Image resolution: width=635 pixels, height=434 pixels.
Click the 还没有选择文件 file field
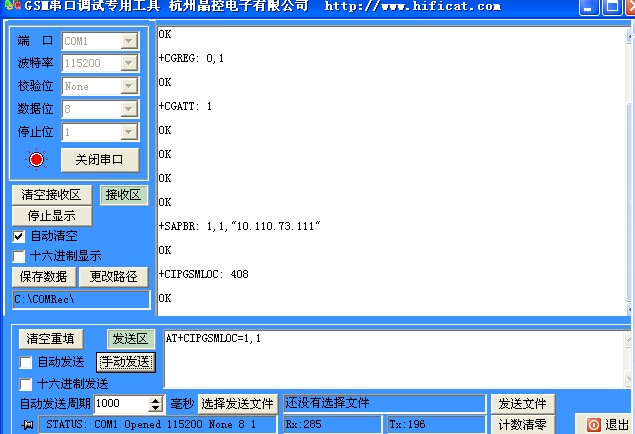[x=384, y=403]
